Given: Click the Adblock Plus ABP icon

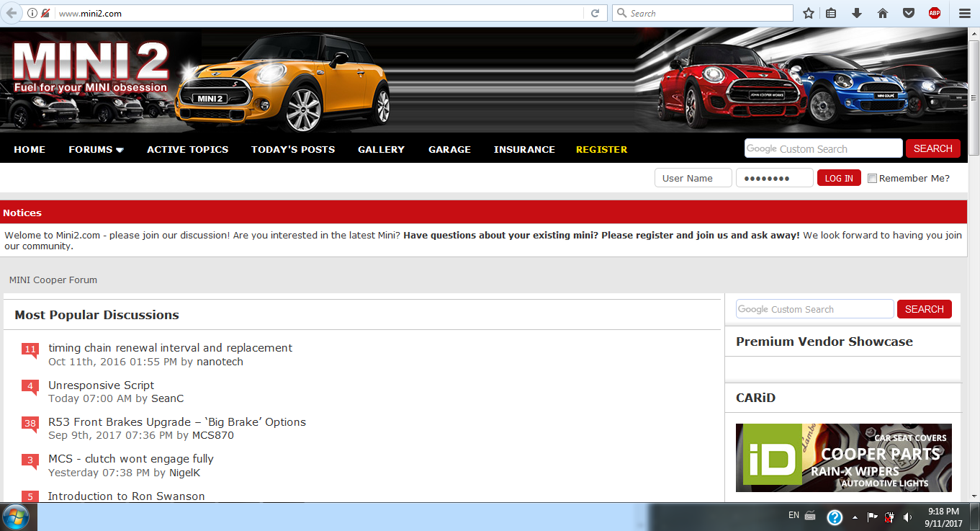Looking at the screenshot, I should [x=935, y=13].
